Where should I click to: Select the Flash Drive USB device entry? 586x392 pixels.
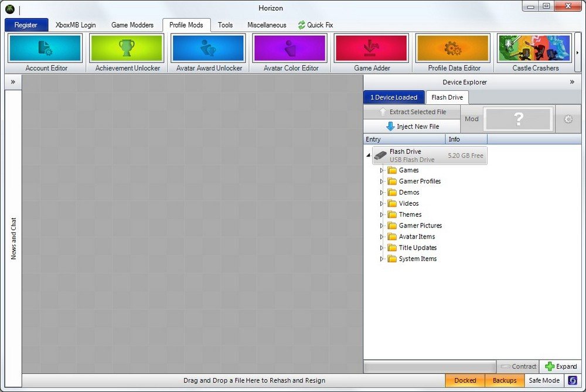(430, 155)
